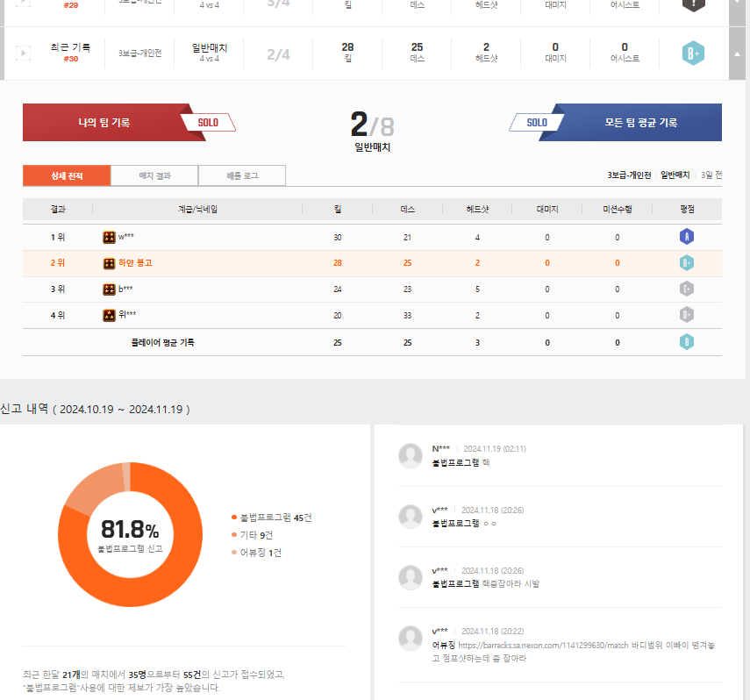Open the 매치 결과 tab

pyautogui.click(x=154, y=175)
